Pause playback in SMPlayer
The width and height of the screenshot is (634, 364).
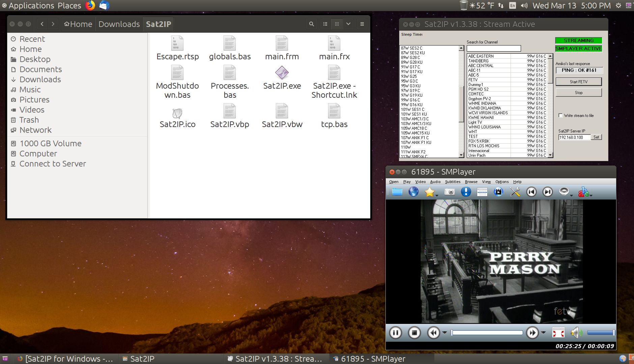point(395,333)
